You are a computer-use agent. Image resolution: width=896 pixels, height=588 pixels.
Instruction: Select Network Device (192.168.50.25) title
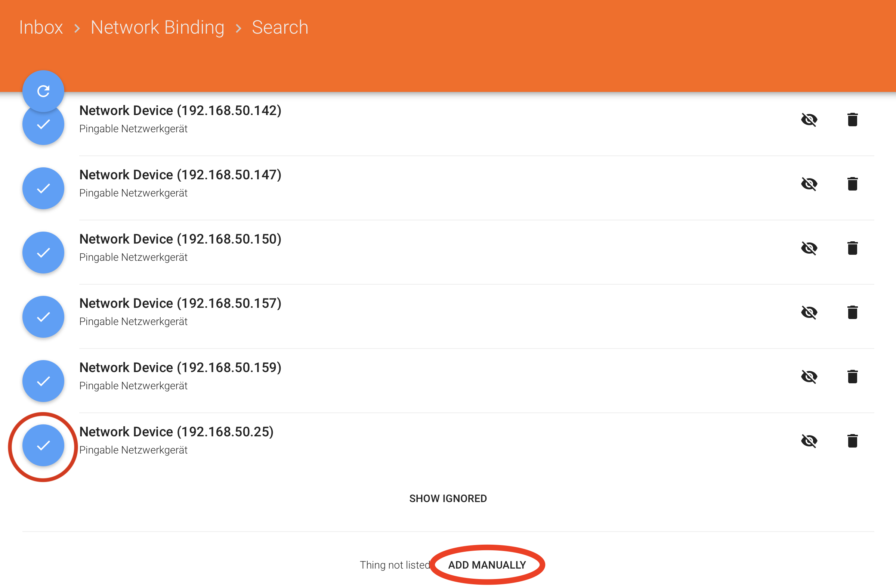coord(177,432)
